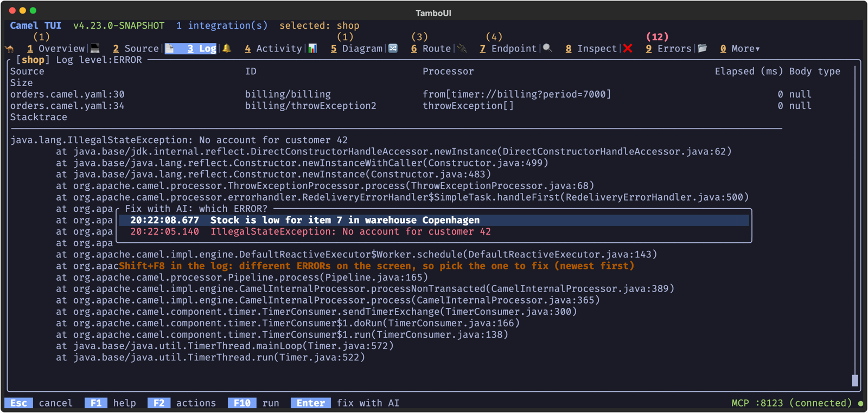
Task: Open the 6 Route tab
Action: [431, 49]
